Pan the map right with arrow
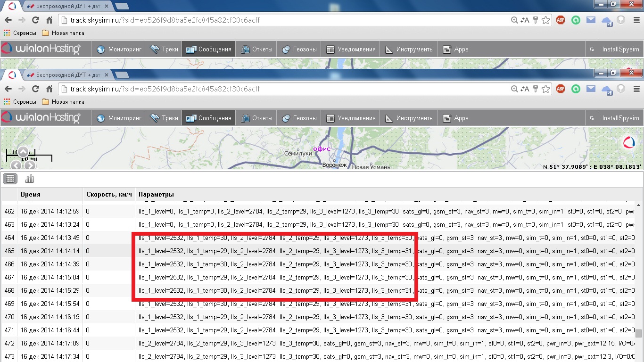This screenshot has height=362, width=644. tap(30, 165)
